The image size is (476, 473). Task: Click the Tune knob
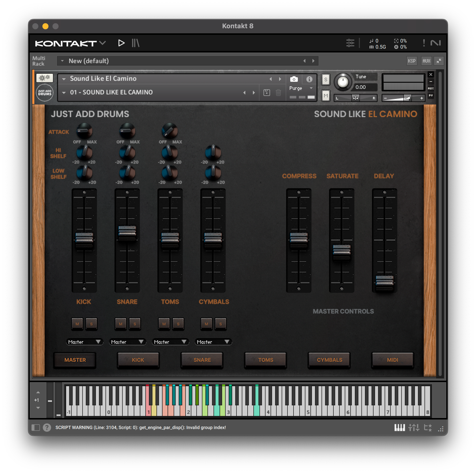click(x=343, y=82)
